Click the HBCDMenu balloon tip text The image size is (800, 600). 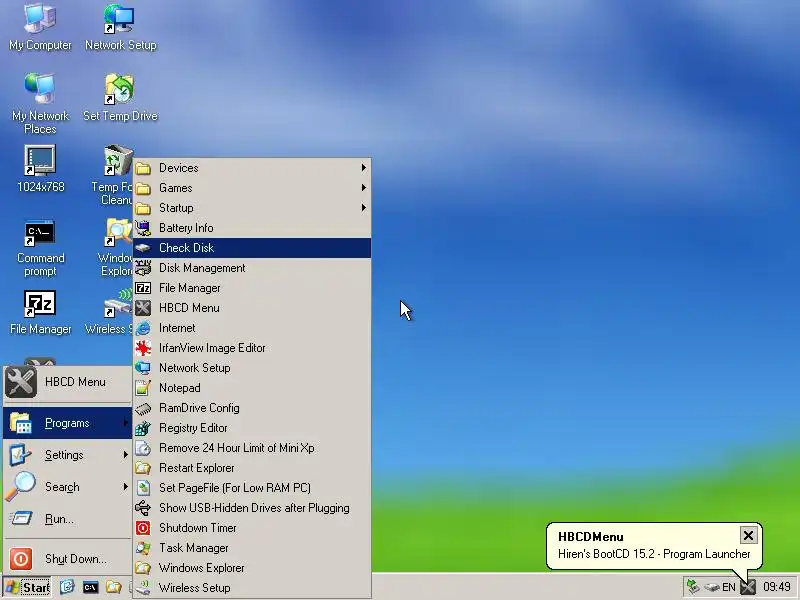[x=654, y=554]
